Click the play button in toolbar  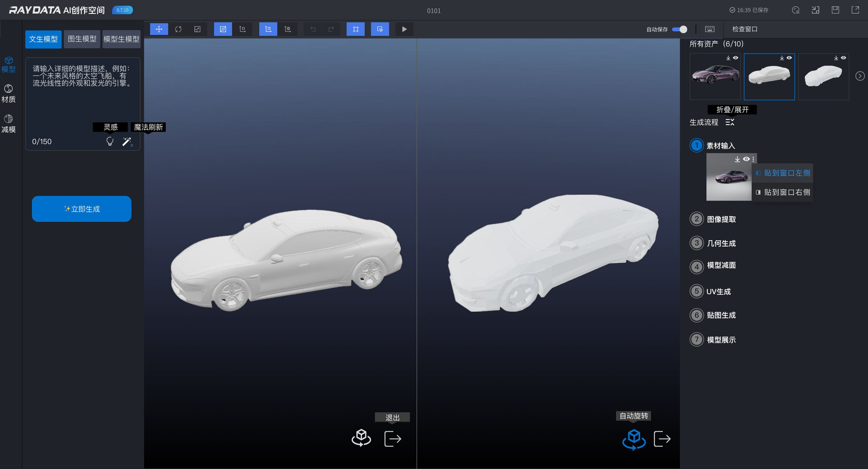pyautogui.click(x=404, y=29)
